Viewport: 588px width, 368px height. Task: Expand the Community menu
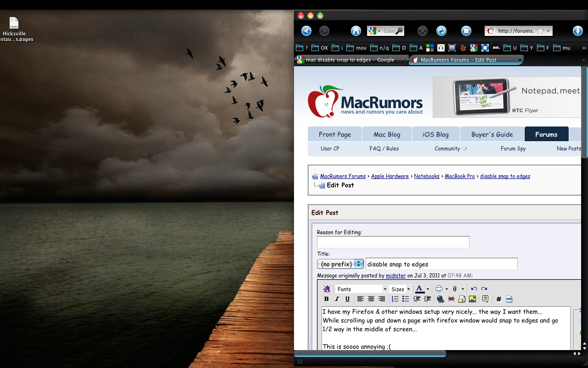tap(451, 149)
